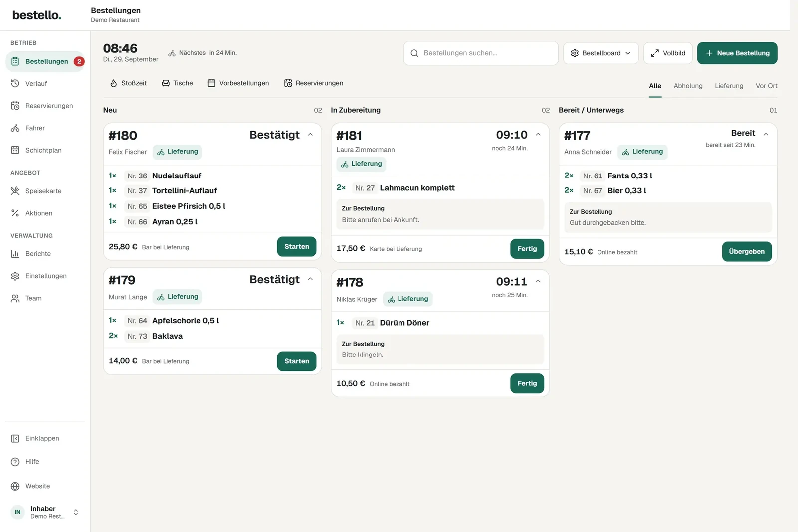Click the bestello. logo
Viewport: 798px width, 532px height.
[37, 15]
